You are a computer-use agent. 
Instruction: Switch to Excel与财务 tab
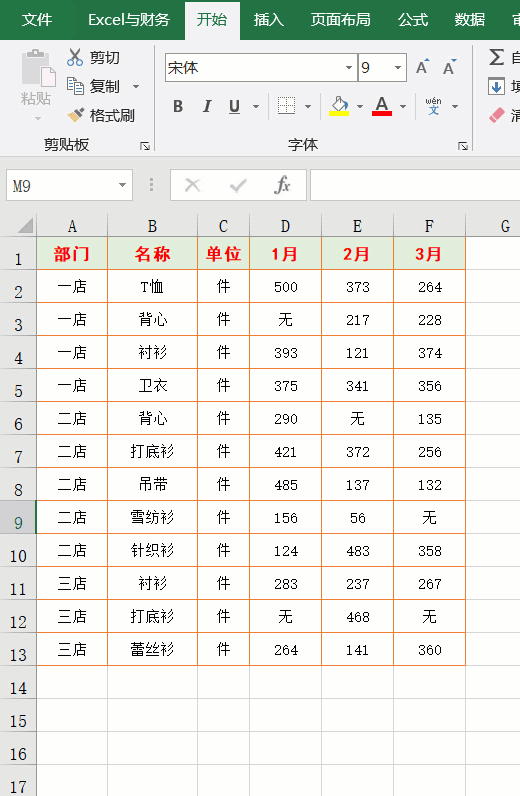tap(129, 20)
